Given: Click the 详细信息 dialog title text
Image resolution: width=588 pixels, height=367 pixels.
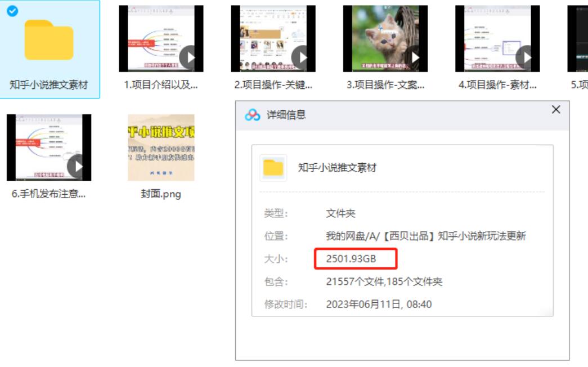Looking at the screenshot, I should [x=286, y=115].
